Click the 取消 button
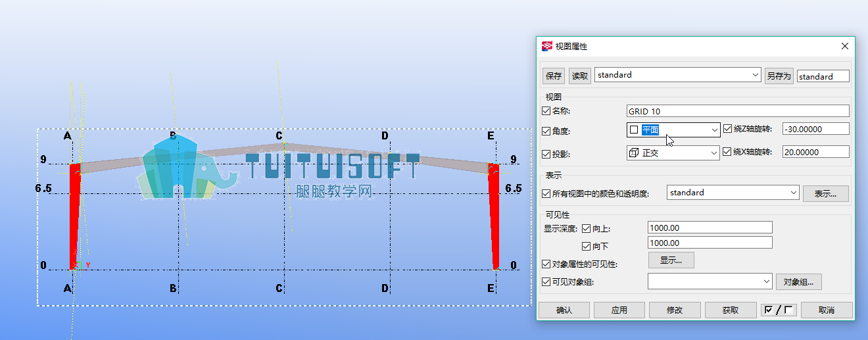Viewport: 868px width, 340px height. [x=827, y=310]
